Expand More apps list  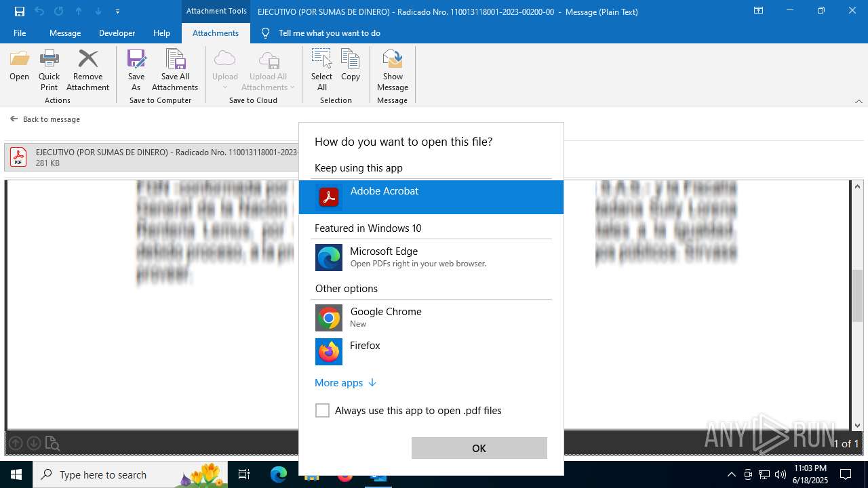[345, 383]
